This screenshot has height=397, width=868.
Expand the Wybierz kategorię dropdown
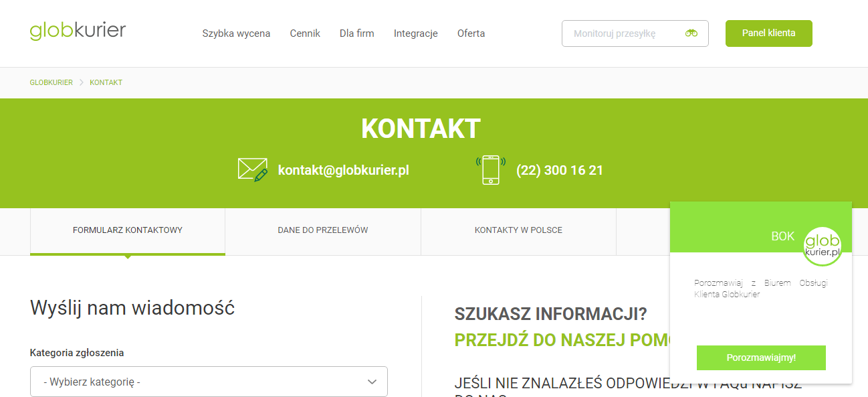pos(209,382)
